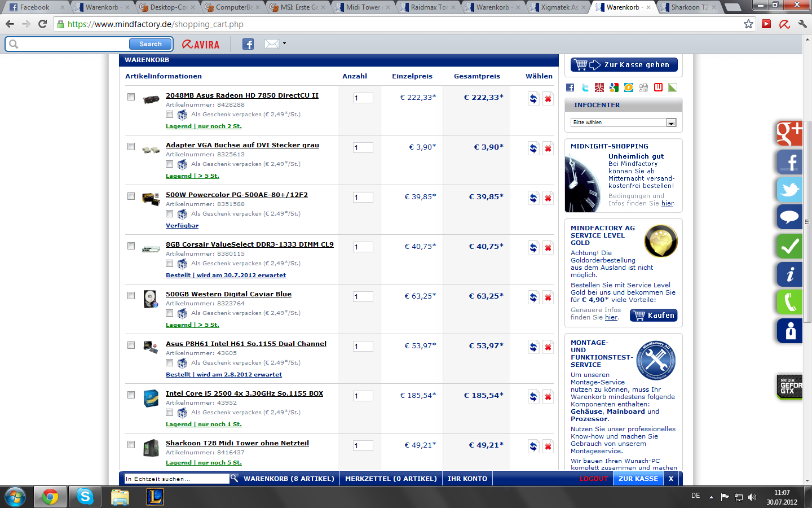Reload the current page

[x=42, y=24]
